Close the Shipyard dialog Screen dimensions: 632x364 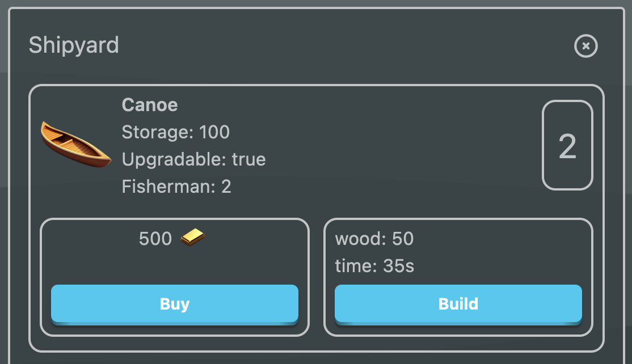(586, 46)
